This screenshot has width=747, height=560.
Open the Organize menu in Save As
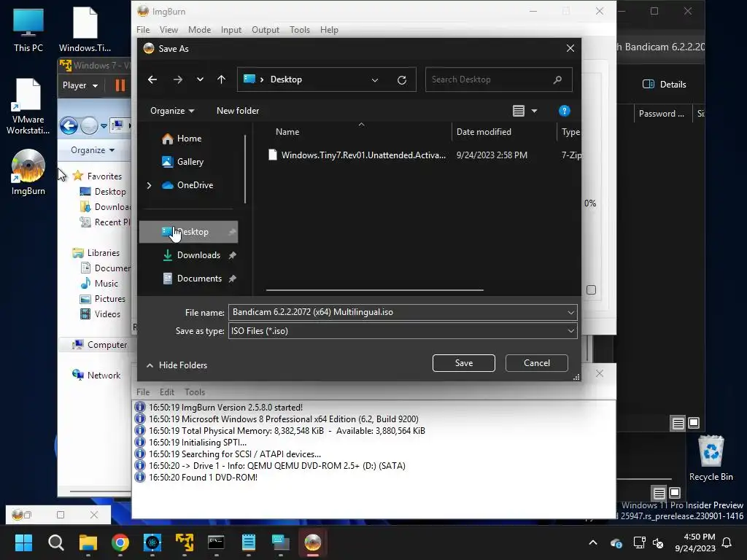pyautogui.click(x=172, y=111)
